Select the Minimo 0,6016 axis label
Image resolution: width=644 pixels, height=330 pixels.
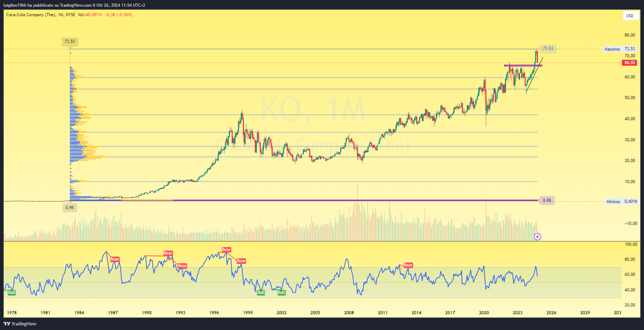[x=622, y=201]
